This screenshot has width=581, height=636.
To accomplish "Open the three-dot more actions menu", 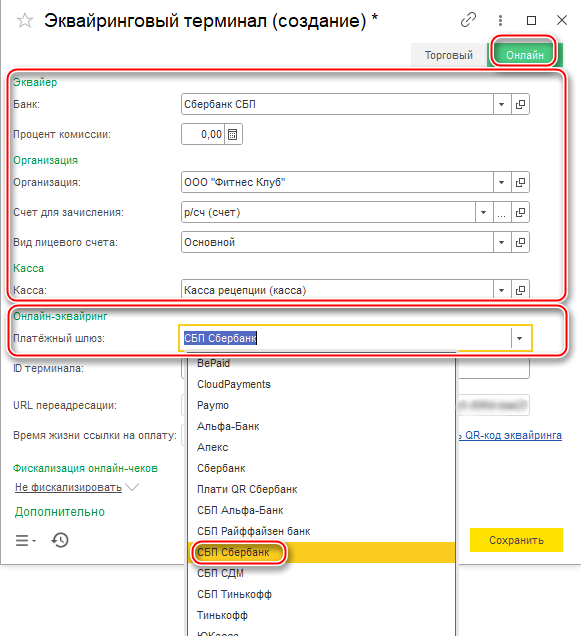I will (501, 20).
